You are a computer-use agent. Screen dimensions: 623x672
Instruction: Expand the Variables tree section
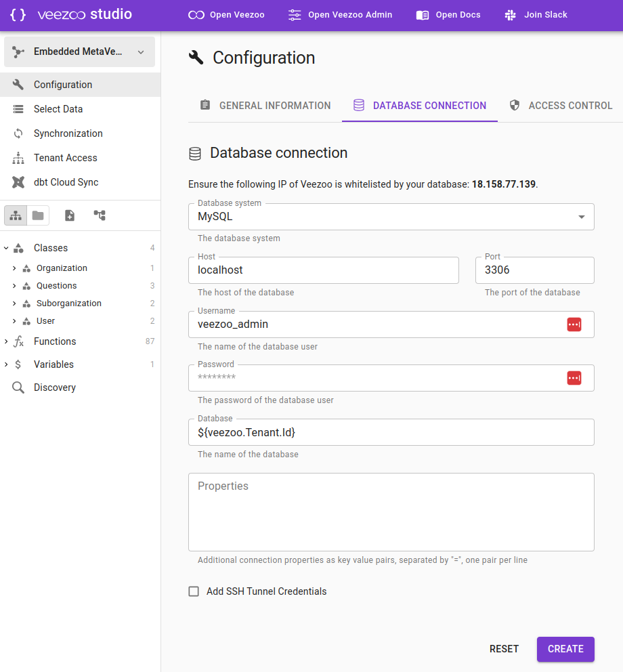coord(6,364)
